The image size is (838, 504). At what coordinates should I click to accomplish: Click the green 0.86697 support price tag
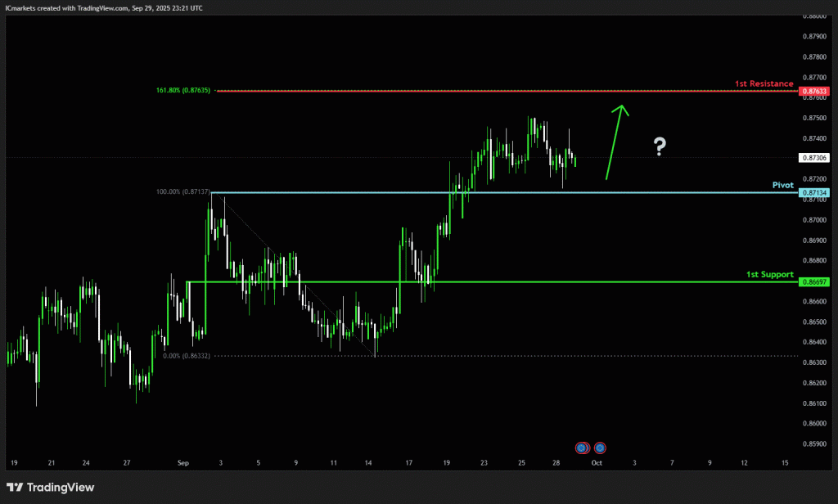point(815,281)
